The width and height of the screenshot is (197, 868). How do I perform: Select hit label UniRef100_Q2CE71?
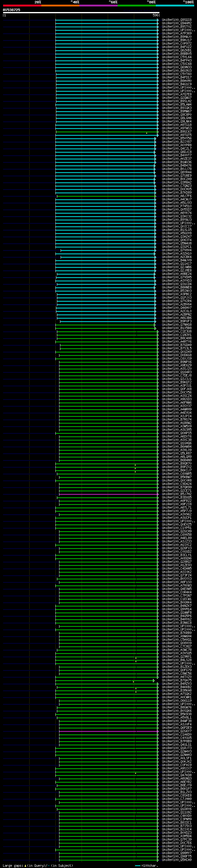[177, 491]
